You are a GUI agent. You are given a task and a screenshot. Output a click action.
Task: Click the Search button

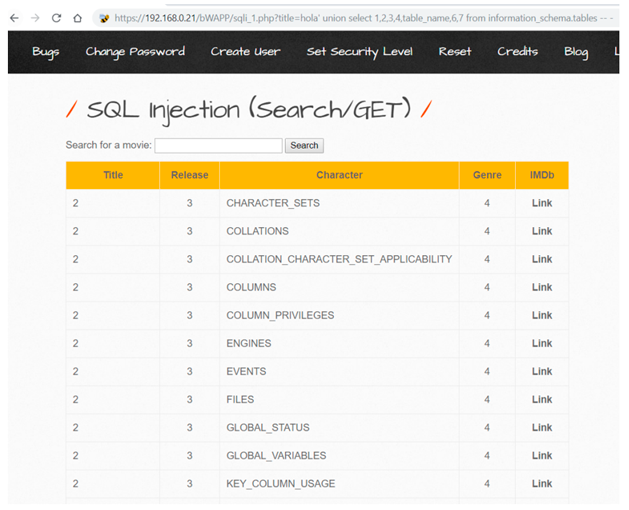[x=304, y=145]
